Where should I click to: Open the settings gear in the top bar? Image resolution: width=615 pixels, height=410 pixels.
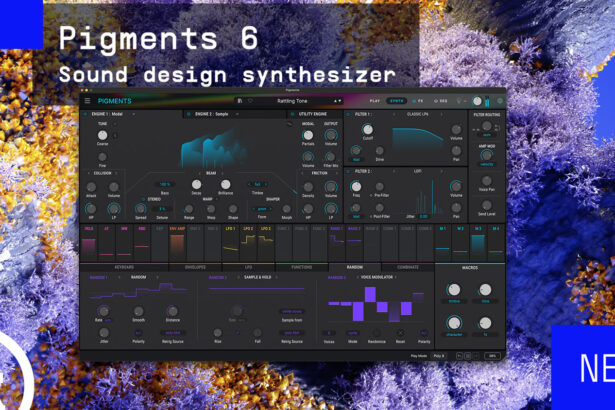coord(500,101)
